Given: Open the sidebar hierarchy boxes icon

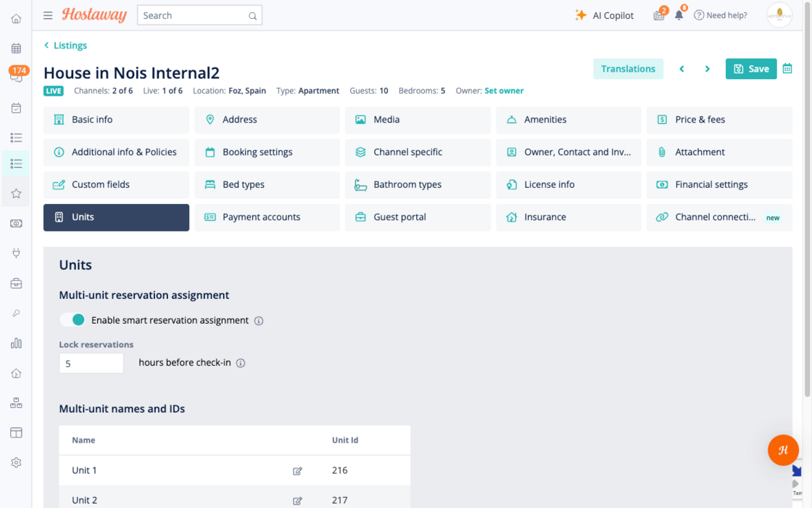Looking at the screenshot, I should click(16, 403).
